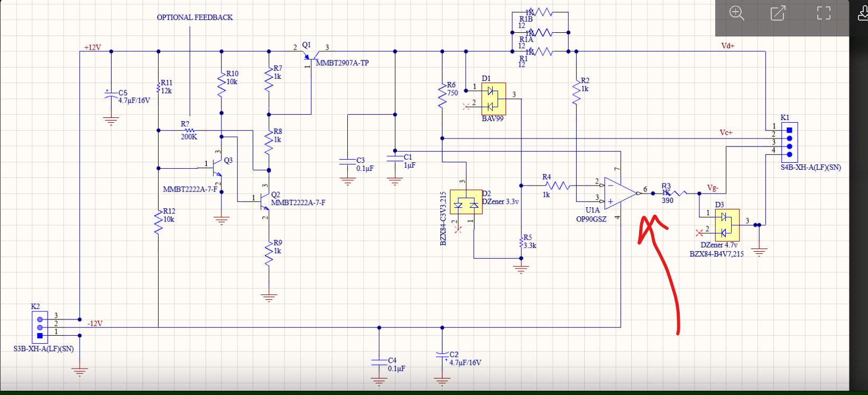Click the R2 resistor symbol
Image resolution: width=868 pixels, height=395 pixels.
coord(577,91)
